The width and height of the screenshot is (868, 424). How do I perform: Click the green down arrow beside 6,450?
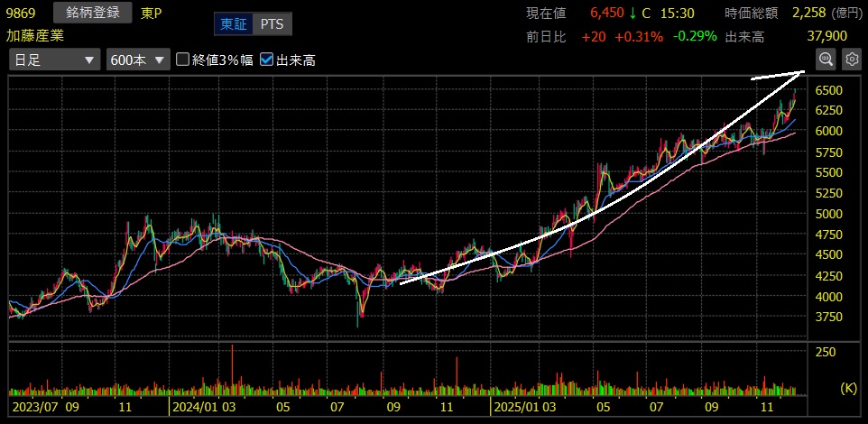click(x=633, y=13)
